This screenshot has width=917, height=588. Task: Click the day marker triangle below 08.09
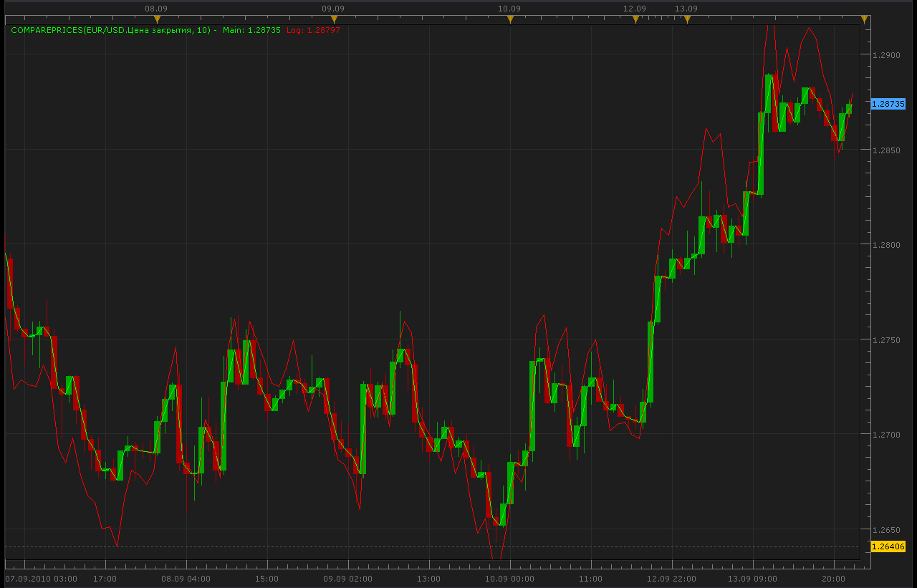[x=157, y=20]
